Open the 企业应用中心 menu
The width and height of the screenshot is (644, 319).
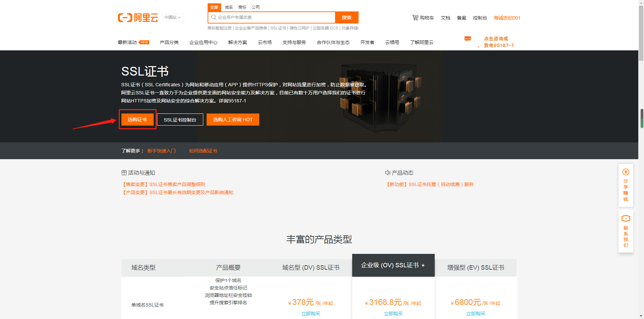tap(203, 42)
